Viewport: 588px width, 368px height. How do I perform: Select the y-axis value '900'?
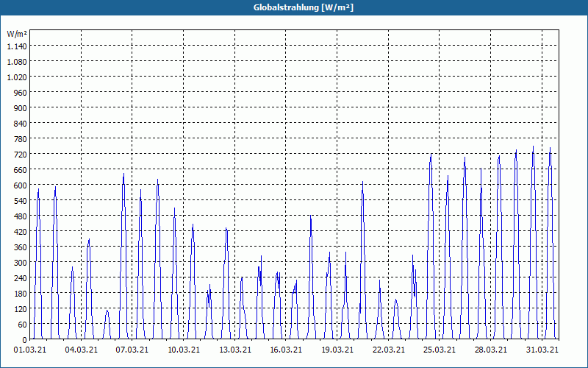21,107
